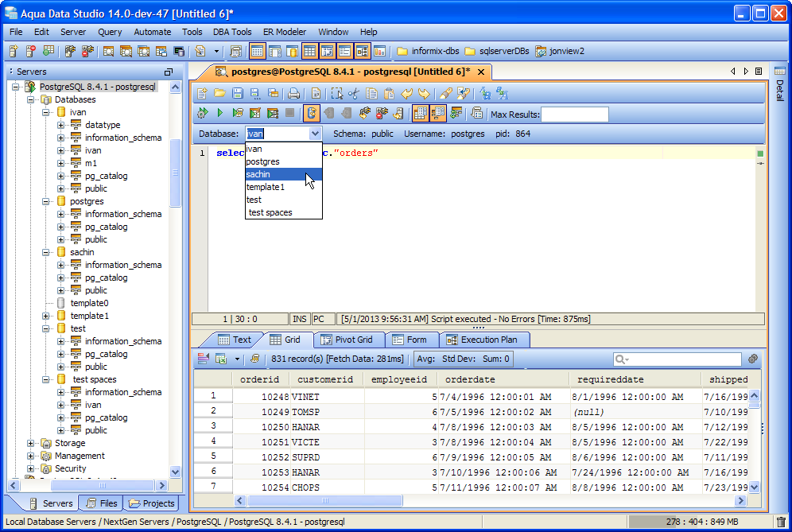
Task: Click the Undo arrow icon
Action: coord(406,94)
